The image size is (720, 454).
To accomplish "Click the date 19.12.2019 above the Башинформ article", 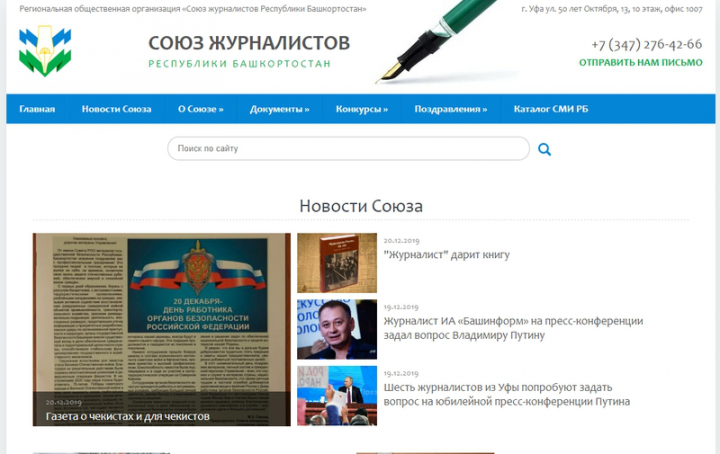I will [401, 307].
